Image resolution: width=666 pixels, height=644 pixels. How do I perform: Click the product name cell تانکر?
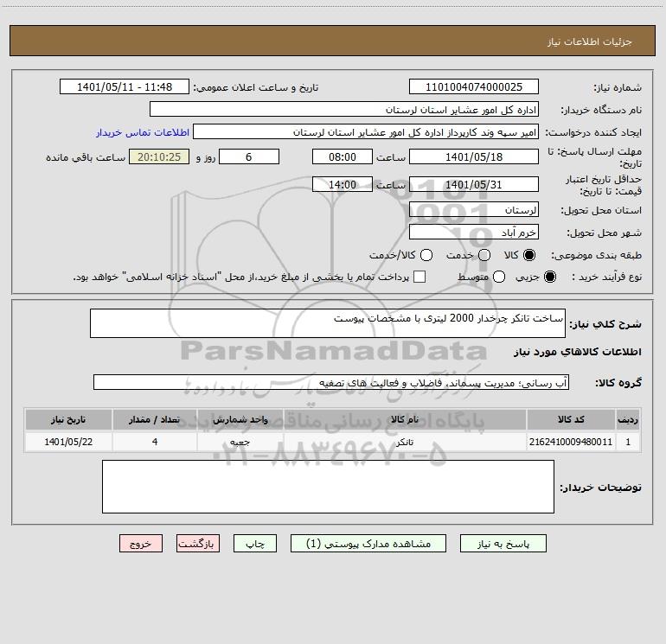(x=405, y=442)
